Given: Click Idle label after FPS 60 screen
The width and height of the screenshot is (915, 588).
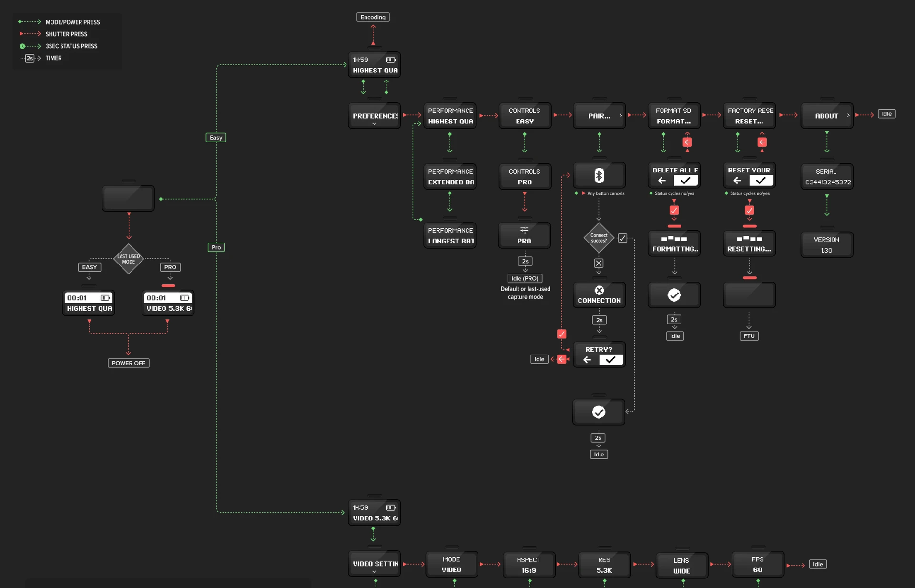Looking at the screenshot, I should [818, 564].
